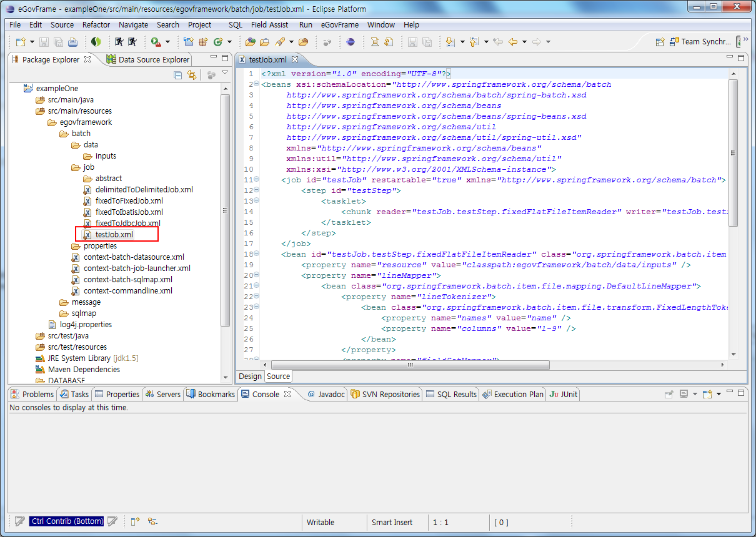Switch to the Team Synchronizing perspective

point(700,42)
